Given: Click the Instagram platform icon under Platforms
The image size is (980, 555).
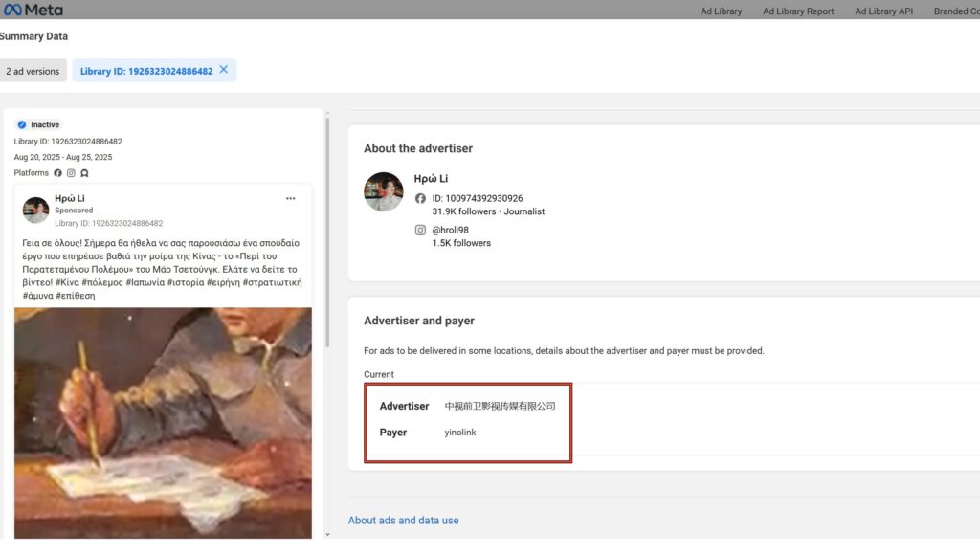Looking at the screenshot, I should [x=71, y=173].
